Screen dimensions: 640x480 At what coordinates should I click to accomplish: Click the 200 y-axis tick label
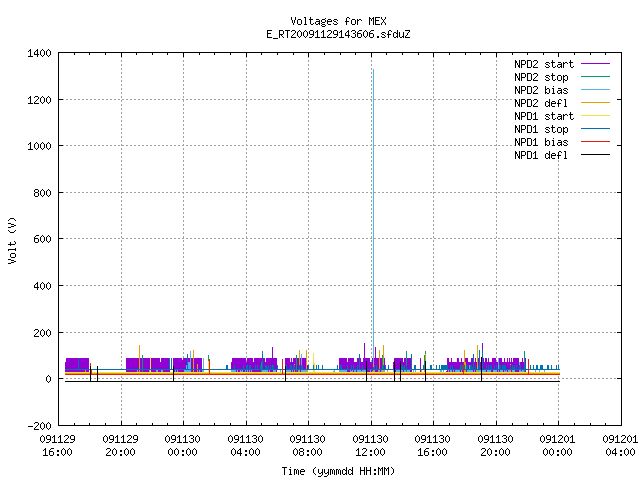coord(42,333)
